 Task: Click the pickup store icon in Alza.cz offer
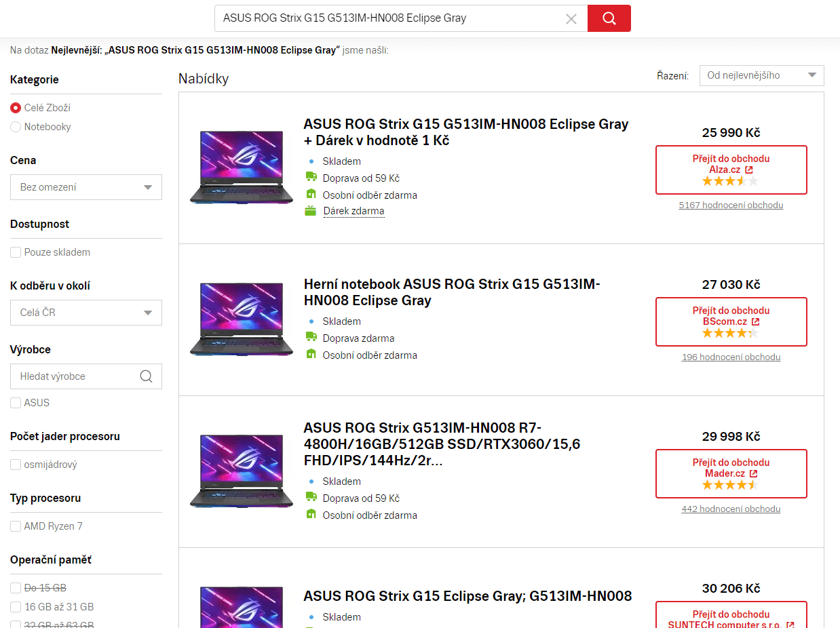tap(311, 195)
